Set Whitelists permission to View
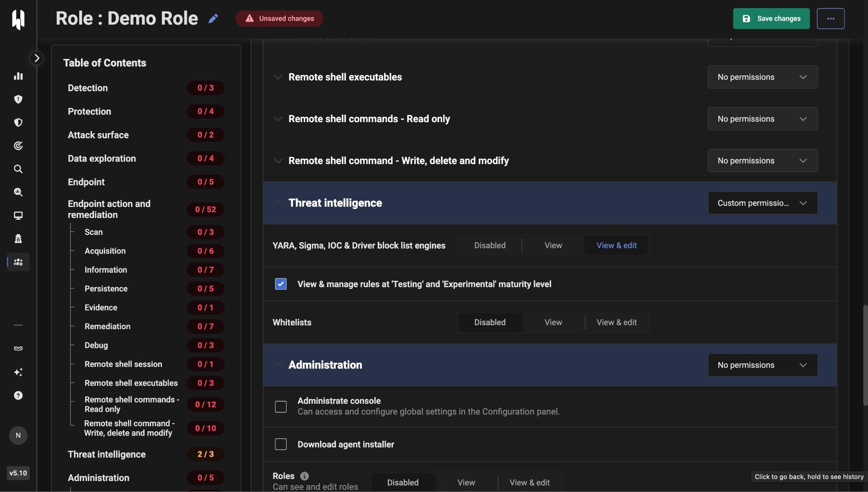This screenshot has height=492, width=868. coord(553,322)
